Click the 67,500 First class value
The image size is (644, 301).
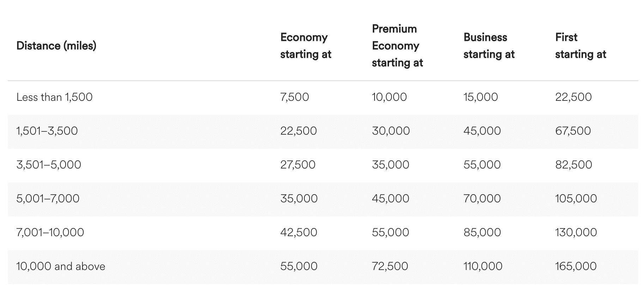[x=573, y=131]
